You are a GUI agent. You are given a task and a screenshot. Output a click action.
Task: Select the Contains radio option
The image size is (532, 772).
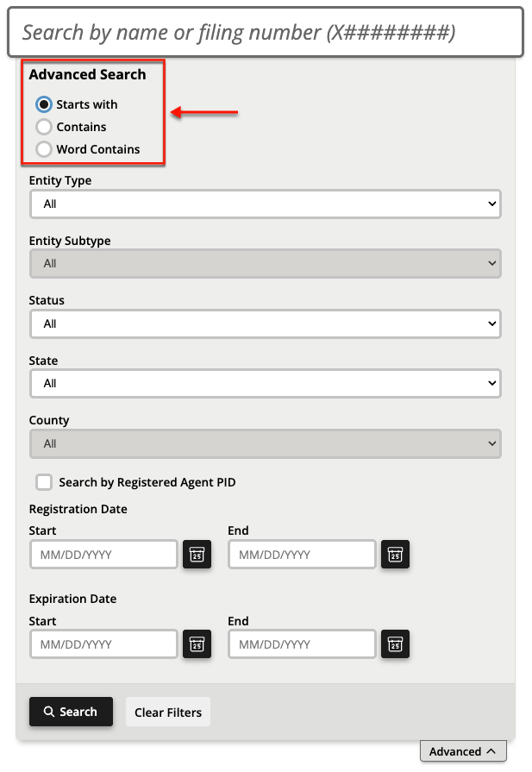pos(44,127)
